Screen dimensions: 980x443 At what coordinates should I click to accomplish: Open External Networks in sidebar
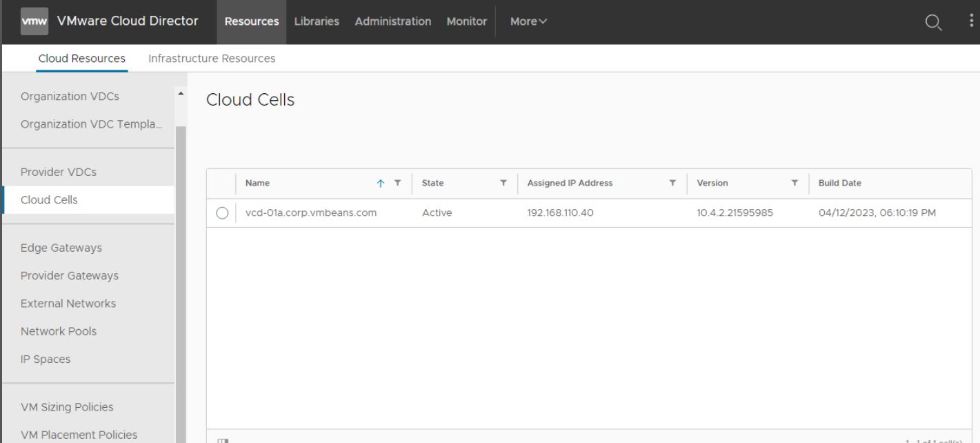tap(68, 304)
